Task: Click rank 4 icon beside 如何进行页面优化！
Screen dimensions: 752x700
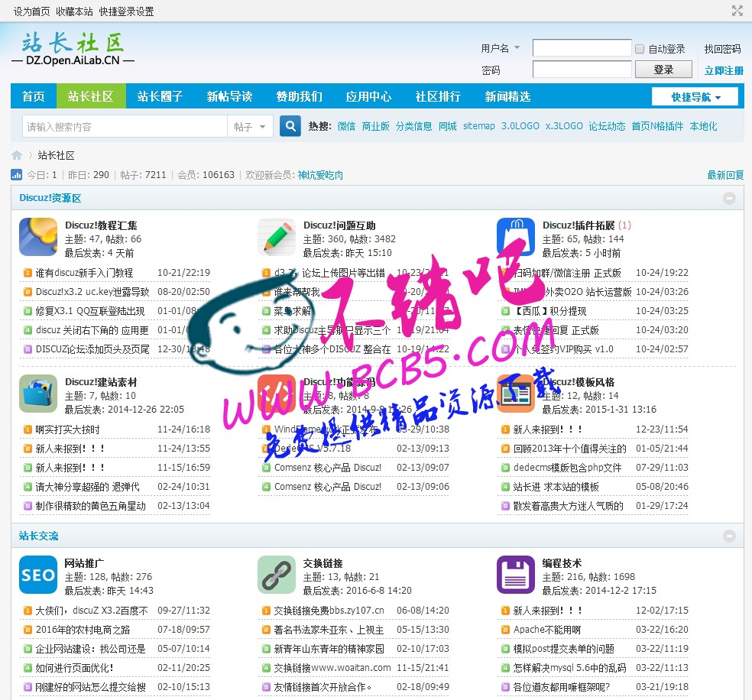Action: (x=28, y=668)
